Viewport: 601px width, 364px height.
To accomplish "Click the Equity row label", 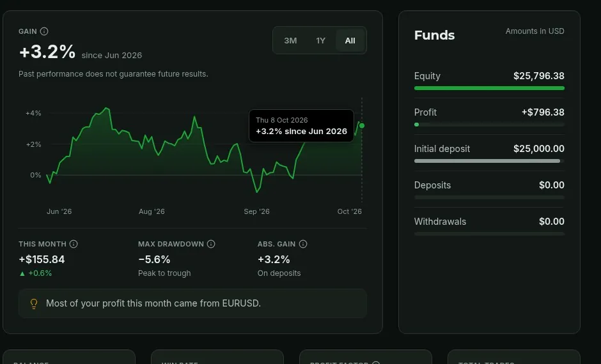I will point(427,76).
